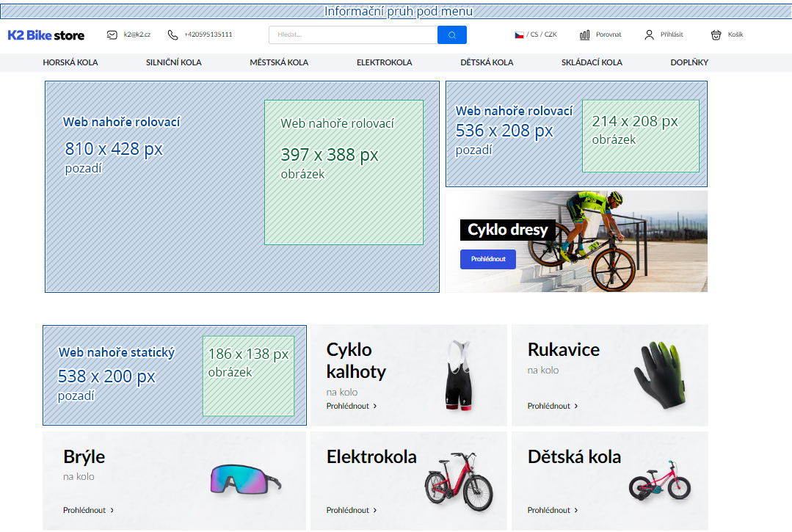Click phone number +420595135111
This screenshot has width=792, height=532.
(x=208, y=34)
